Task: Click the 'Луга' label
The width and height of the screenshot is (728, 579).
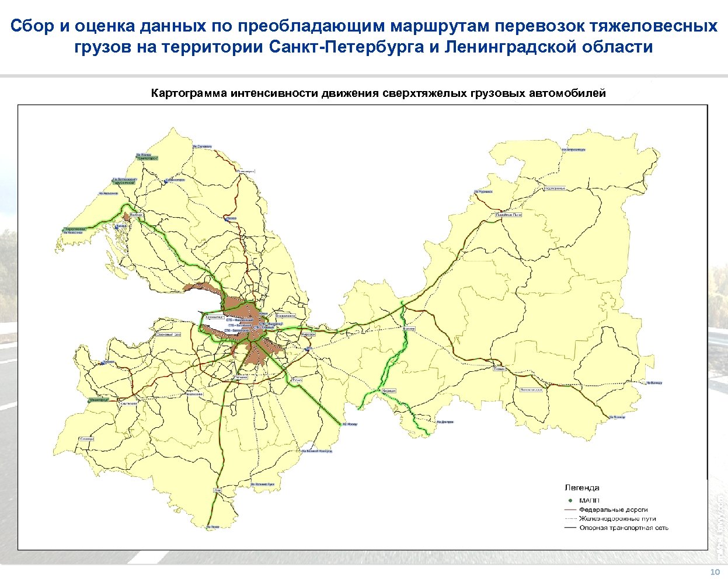Action: pos(218,490)
